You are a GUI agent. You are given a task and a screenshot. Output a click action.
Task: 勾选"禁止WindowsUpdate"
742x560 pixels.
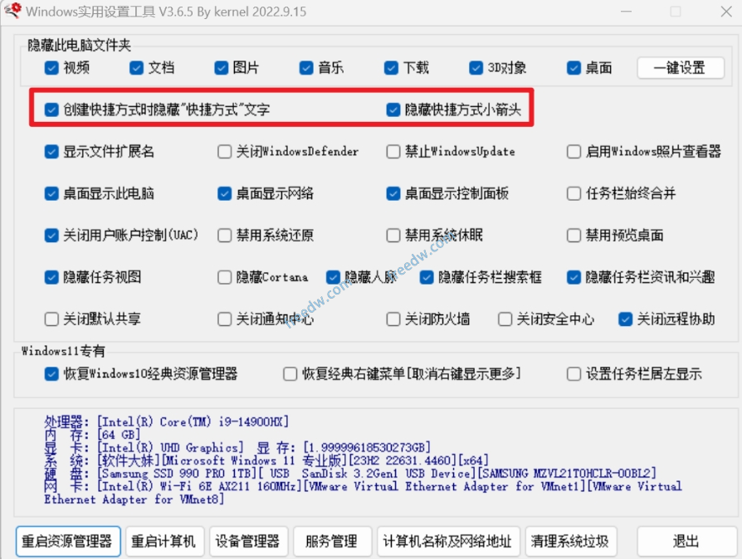pyautogui.click(x=393, y=152)
